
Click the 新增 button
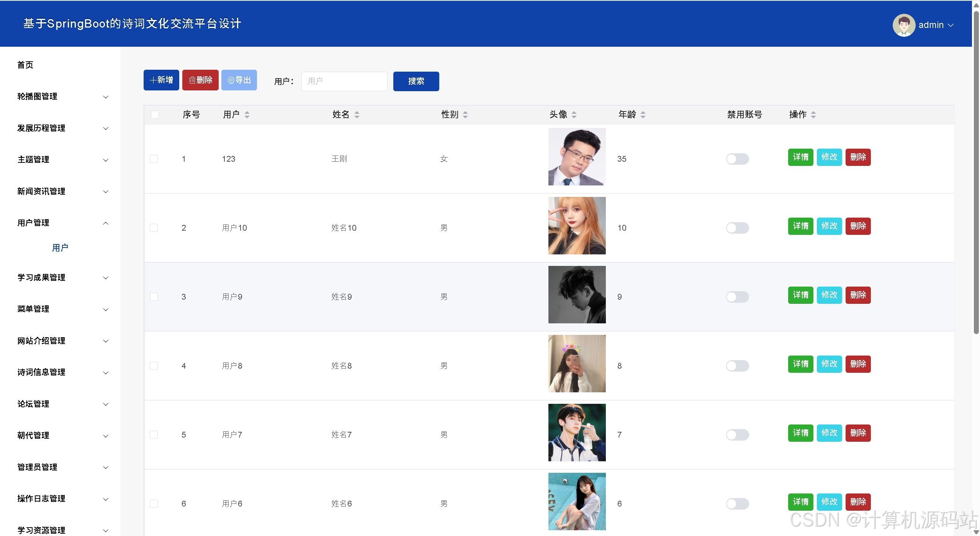161,80
